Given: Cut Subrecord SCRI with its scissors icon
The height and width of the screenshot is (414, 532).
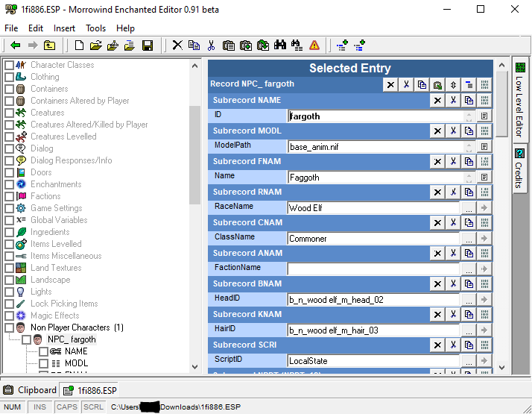Looking at the screenshot, I should [x=453, y=345].
